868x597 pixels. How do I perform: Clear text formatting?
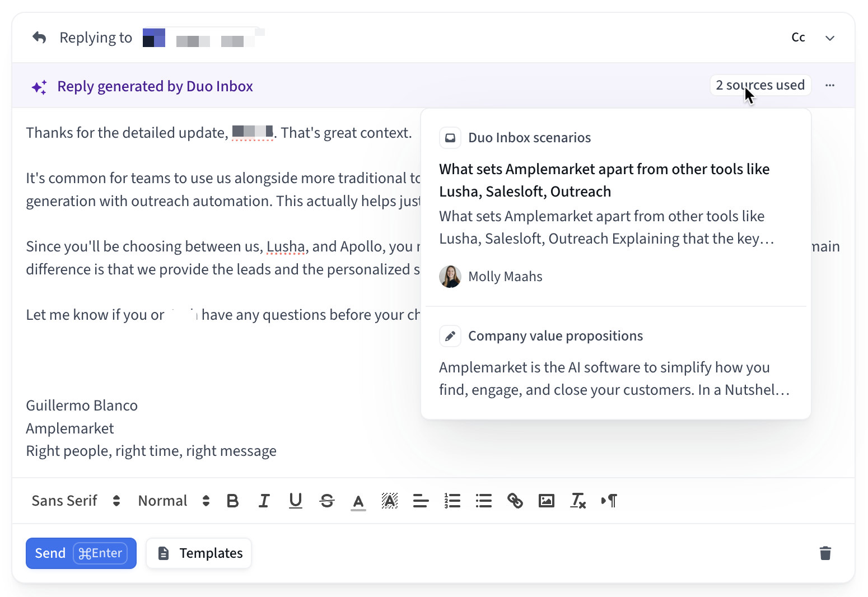tap(578, 501)
